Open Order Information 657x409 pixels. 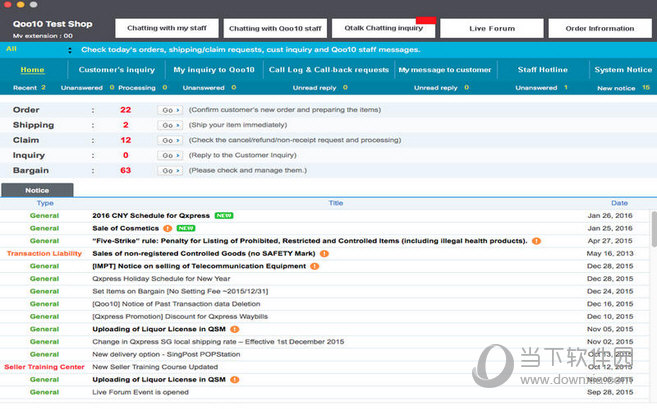600,28
